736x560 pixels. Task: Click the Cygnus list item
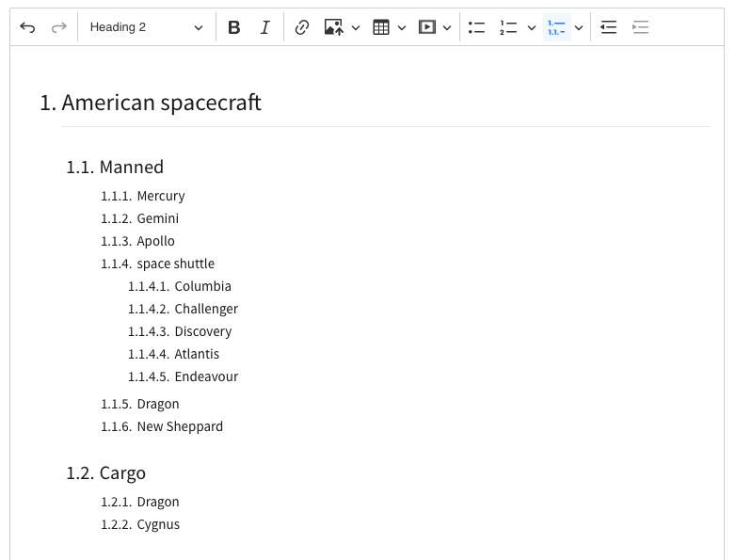[x=158, y=524]
